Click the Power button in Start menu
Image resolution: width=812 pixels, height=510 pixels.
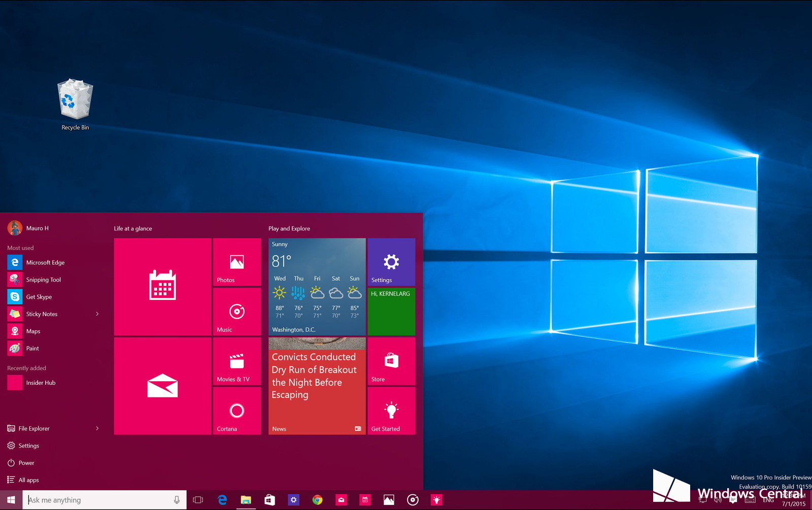tap(26, 463)
